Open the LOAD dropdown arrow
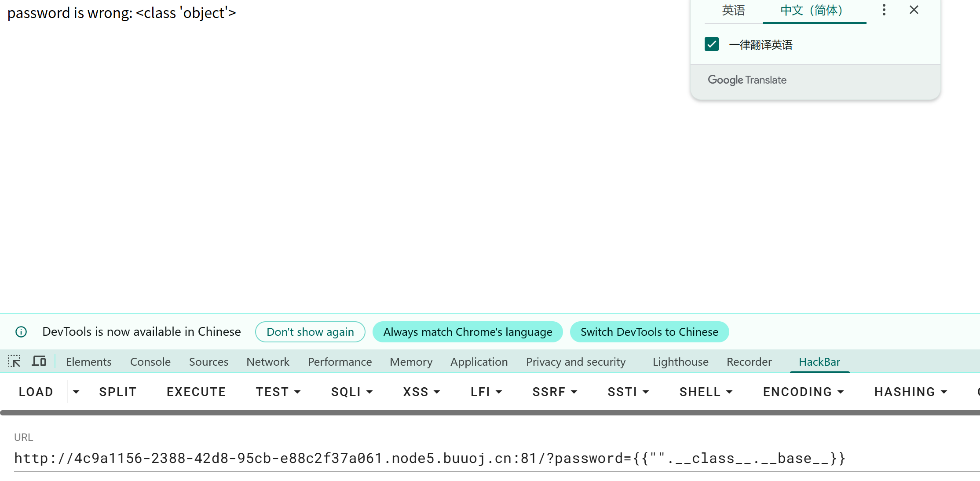This screenshot has width=980, height=481. (x=76, y=392)
